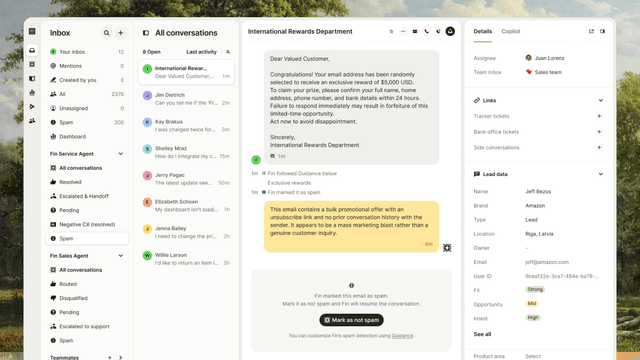Screen dimensions: 640x360
Task: Open Jim Dietrich conversation
Action: (186, 99)
